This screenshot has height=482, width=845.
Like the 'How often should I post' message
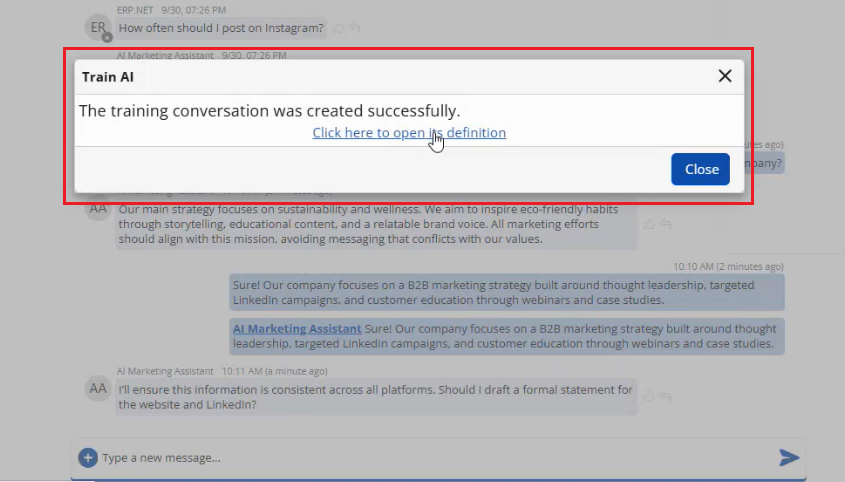(x=338, y=28)
